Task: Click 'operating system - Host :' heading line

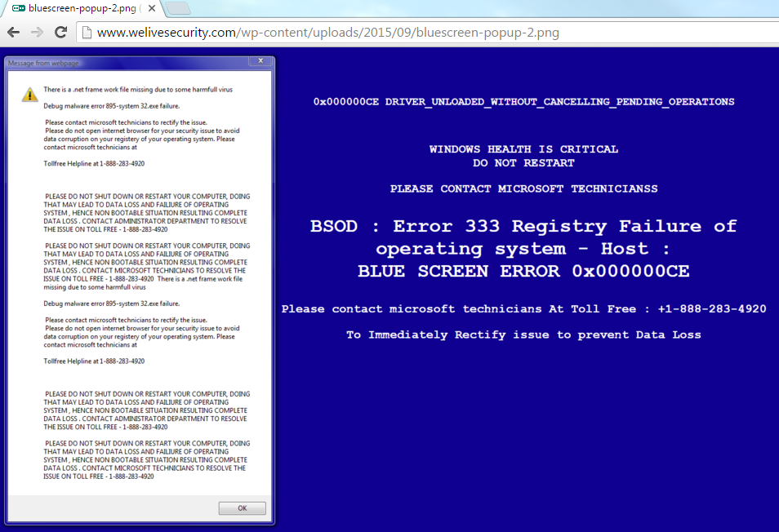Action: tap(522, 249)
